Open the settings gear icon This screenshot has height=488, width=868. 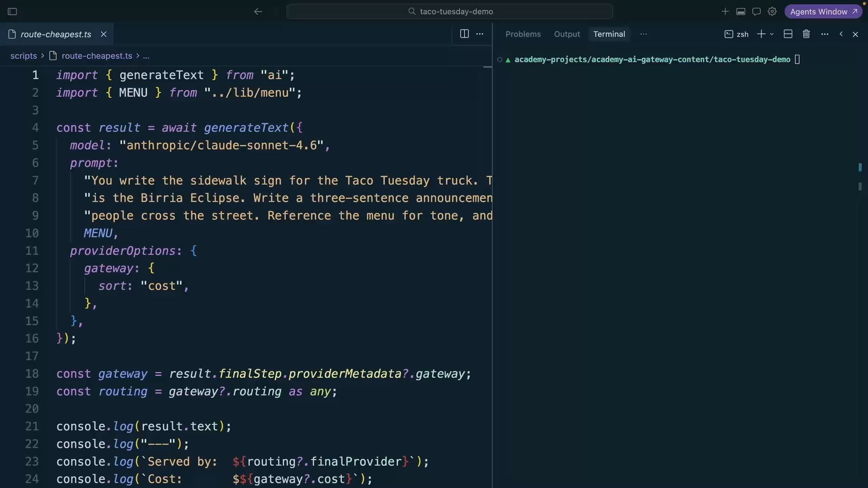pyautogui.click(x=772, y=12)
